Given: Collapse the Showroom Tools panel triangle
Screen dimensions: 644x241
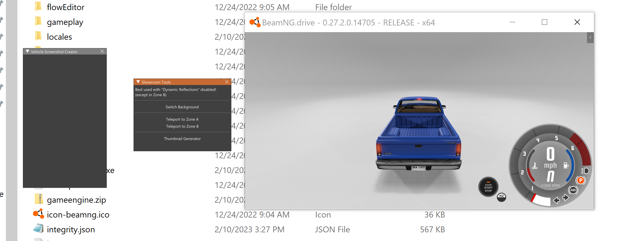Looking at the screenshot, I should (138, 82).
